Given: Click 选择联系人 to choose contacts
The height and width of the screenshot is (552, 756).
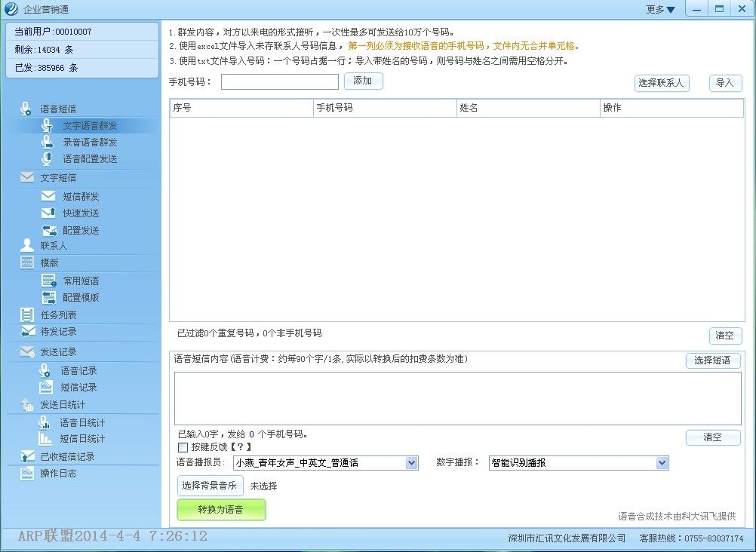Looking at the screenshot, I should click(661, 84).
